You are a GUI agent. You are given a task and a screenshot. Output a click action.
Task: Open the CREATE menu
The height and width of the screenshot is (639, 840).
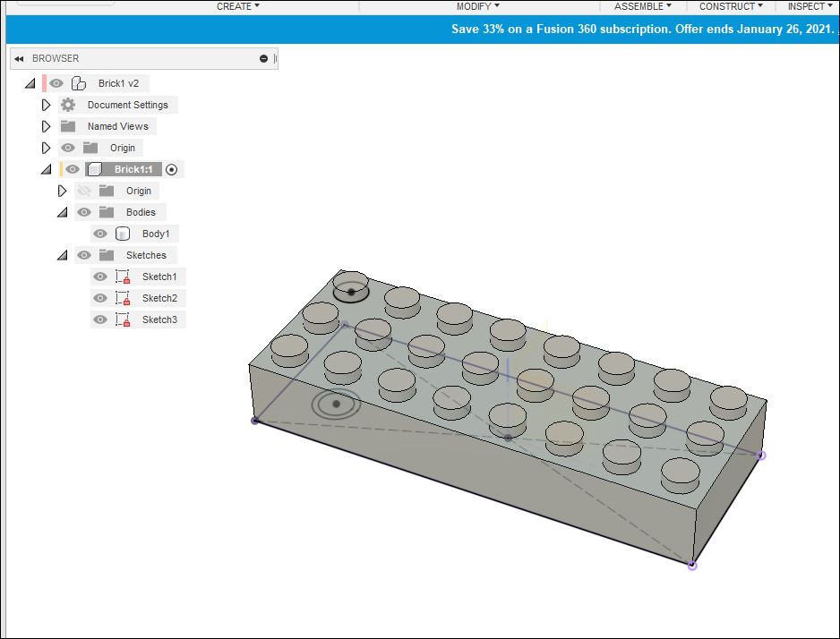pyautogui.click(x=236, y=6)
